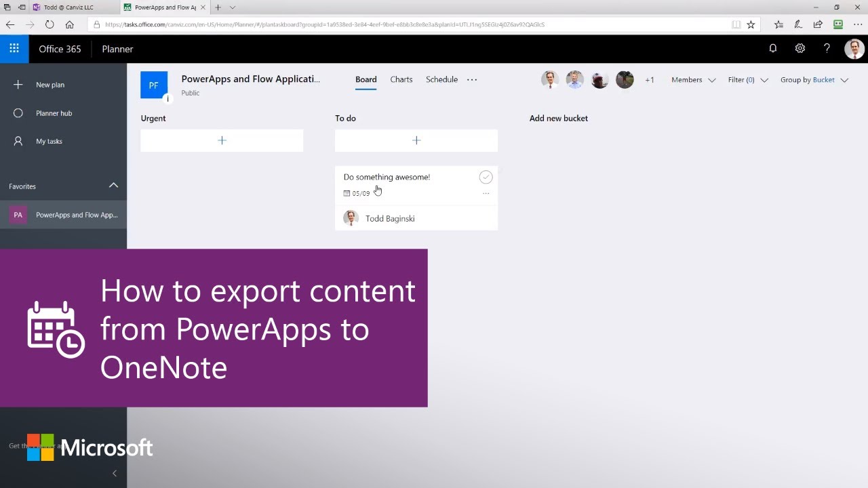Image resolution: width=868 pixels, height=488 pixels.
Task: Open the help question mark
Action: pyautogui.click(x=827, y=48)
